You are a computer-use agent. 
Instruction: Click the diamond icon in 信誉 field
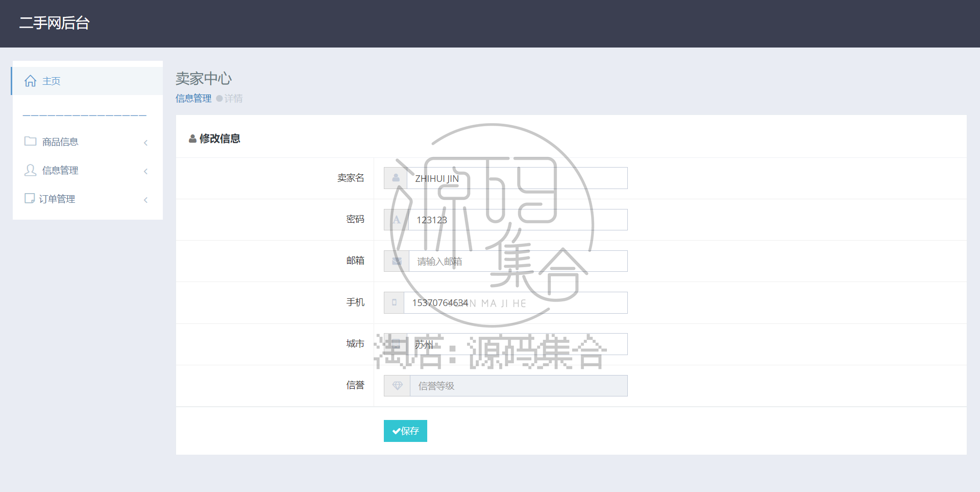point(397,386)
